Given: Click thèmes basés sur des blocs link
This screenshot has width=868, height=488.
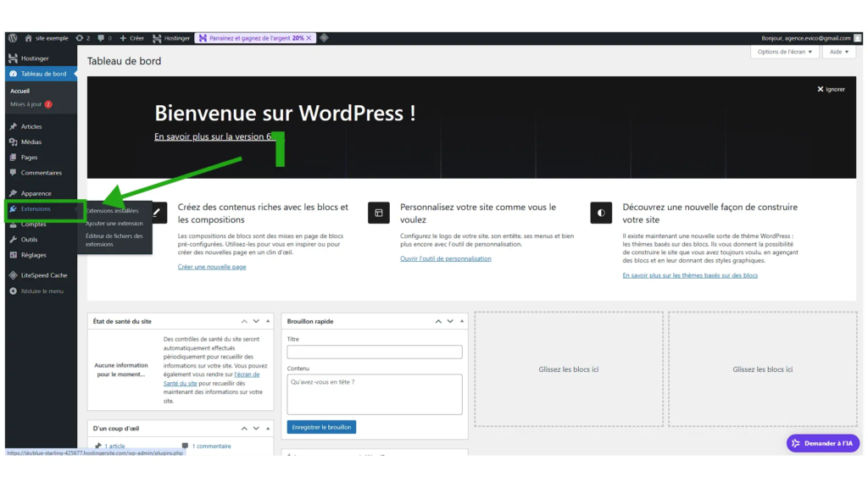Looking at the screenshot, I should coord(690,275).
